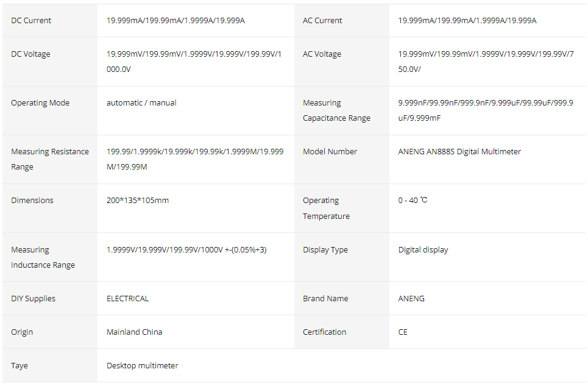
Task: Click the Desktop multimeter value
Action: (x=142, y=366)
